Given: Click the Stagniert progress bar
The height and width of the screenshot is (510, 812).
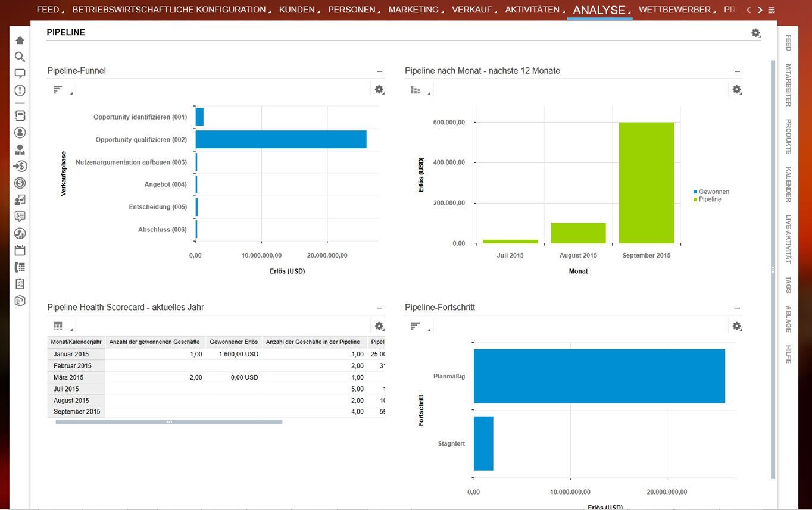Looking at the screenshot, I should tap(483, 443).
